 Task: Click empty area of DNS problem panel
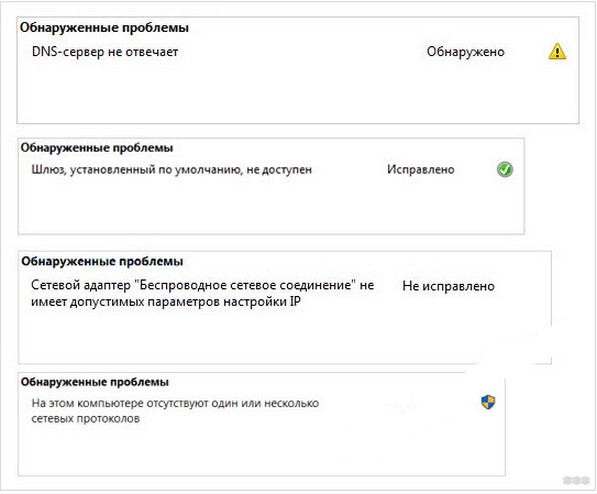coord(297,93)
